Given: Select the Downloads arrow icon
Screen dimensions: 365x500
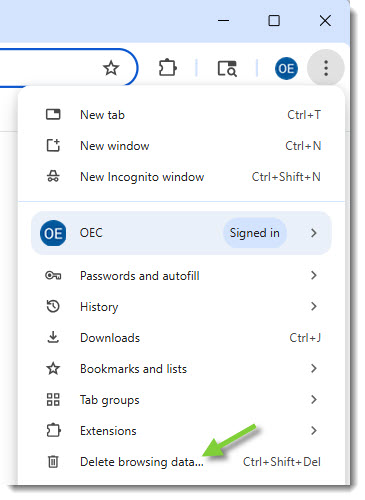Looking at the screenshot, I should (53, 337).
